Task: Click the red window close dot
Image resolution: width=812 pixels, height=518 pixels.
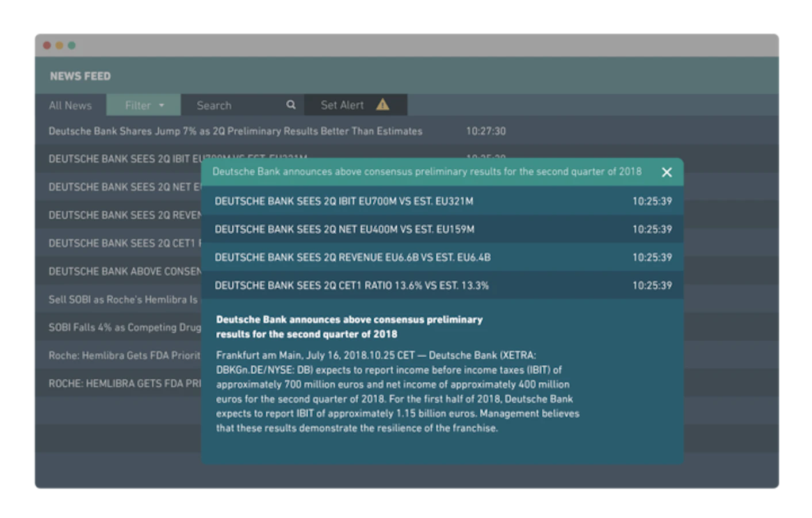Action: tap(47, 45)
